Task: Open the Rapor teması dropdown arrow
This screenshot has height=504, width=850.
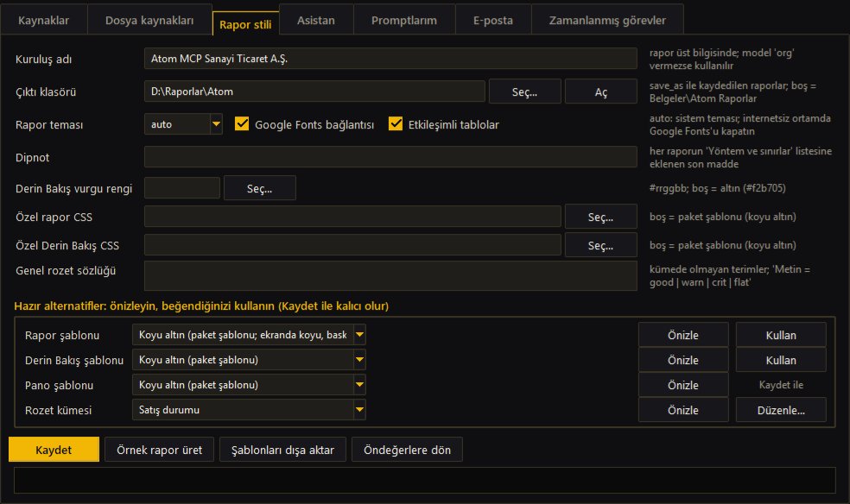Action: (216, 124)
